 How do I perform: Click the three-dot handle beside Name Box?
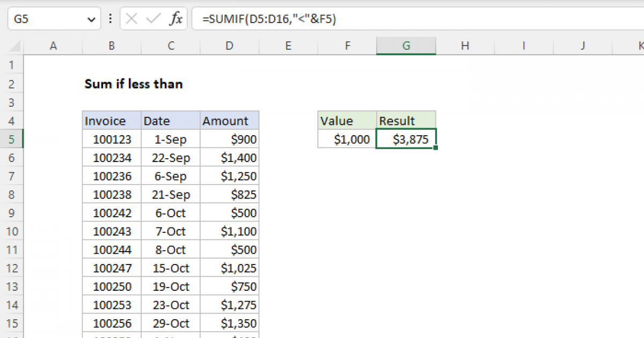(x=111, y=19)
